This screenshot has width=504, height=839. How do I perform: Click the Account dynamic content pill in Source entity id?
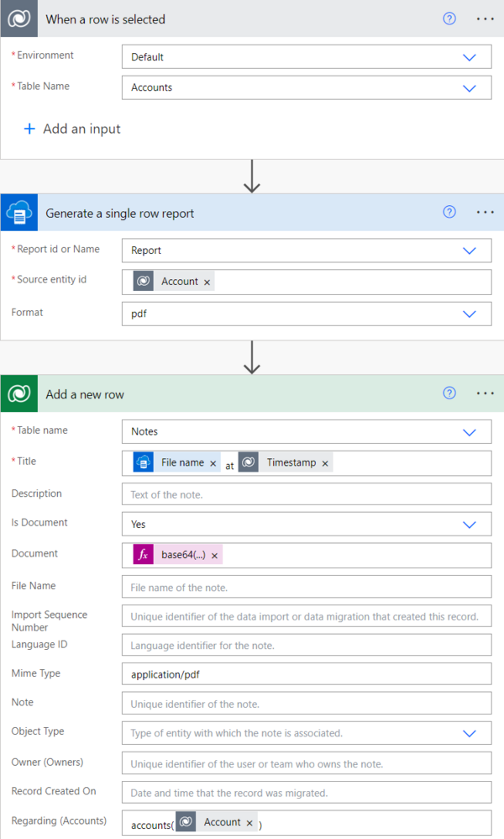tap(180, 281)
